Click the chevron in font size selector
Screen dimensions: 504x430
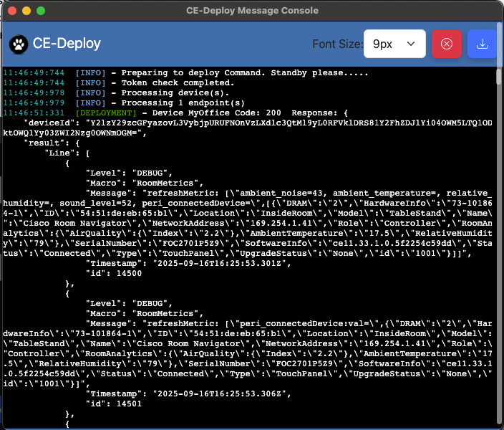click(x=411, y=44)
